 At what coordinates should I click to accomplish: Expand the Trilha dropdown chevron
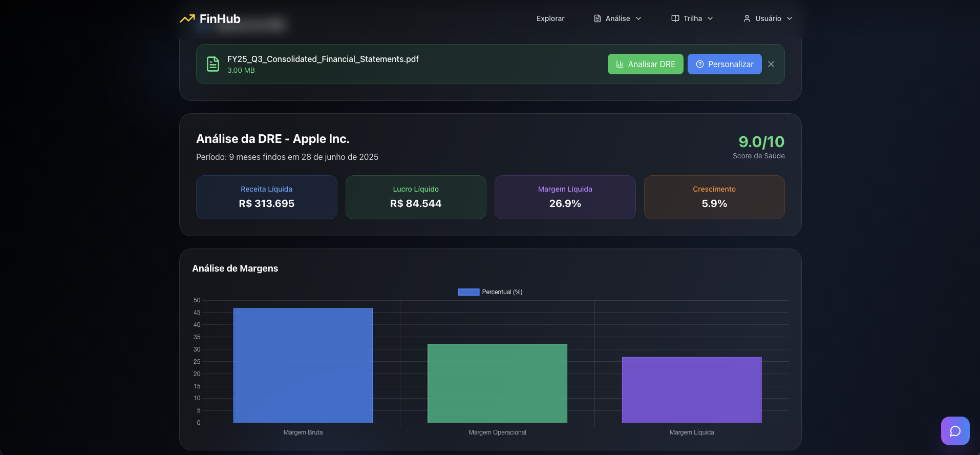[x=710, y=18]
